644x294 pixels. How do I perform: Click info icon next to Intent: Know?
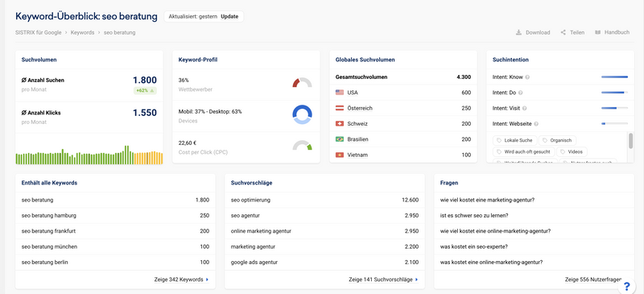click(x=527, y=77)
